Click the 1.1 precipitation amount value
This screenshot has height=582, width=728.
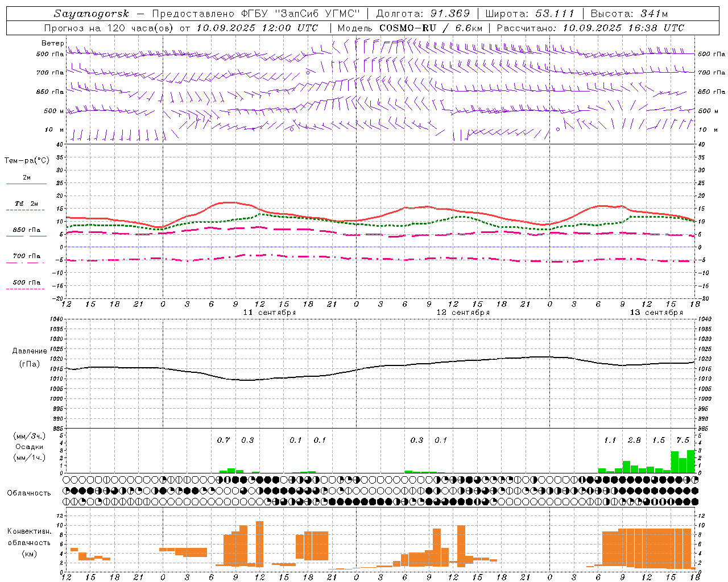[610, 440]
